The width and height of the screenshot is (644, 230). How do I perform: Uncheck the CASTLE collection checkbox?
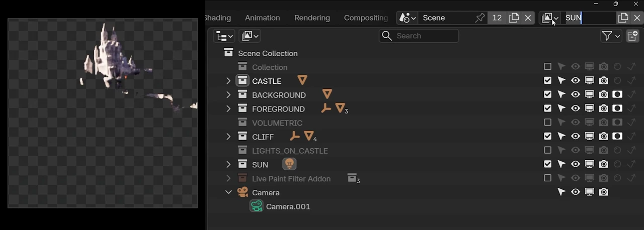click(x=547, y=80)
